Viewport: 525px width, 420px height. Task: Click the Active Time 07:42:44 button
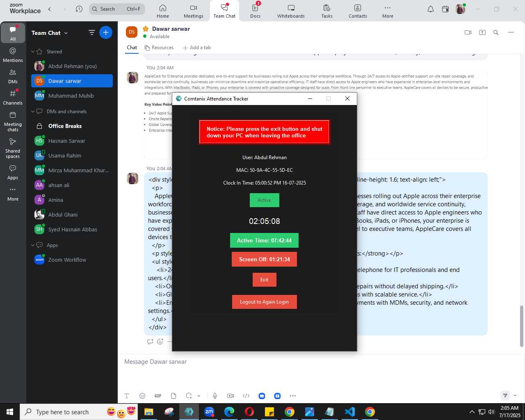[265, 240]
